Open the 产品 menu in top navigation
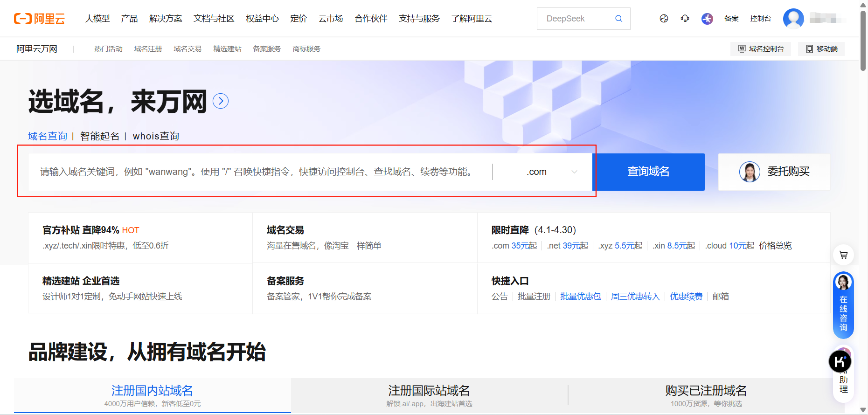868x415 pixels. 129,19
